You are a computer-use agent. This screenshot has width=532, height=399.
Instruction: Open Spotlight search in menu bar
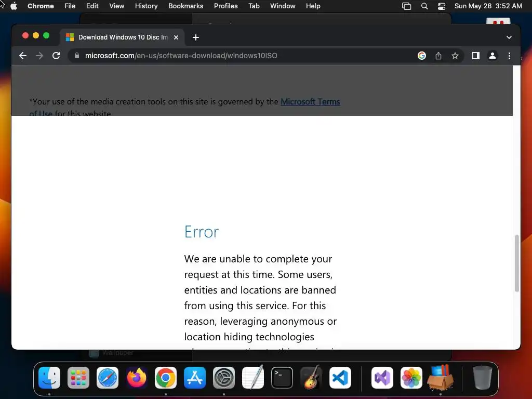point(424,6)
